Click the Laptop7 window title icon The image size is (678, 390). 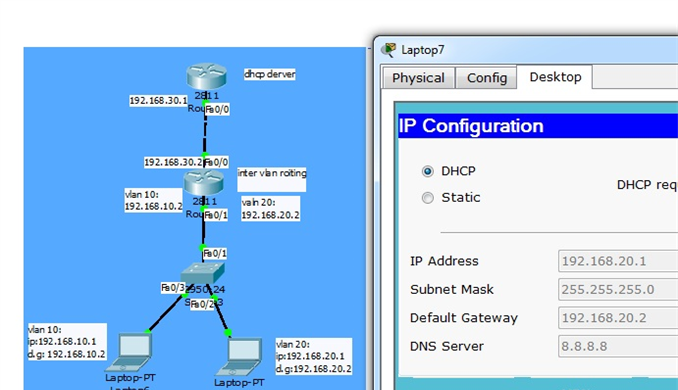(x=388, y=50)
